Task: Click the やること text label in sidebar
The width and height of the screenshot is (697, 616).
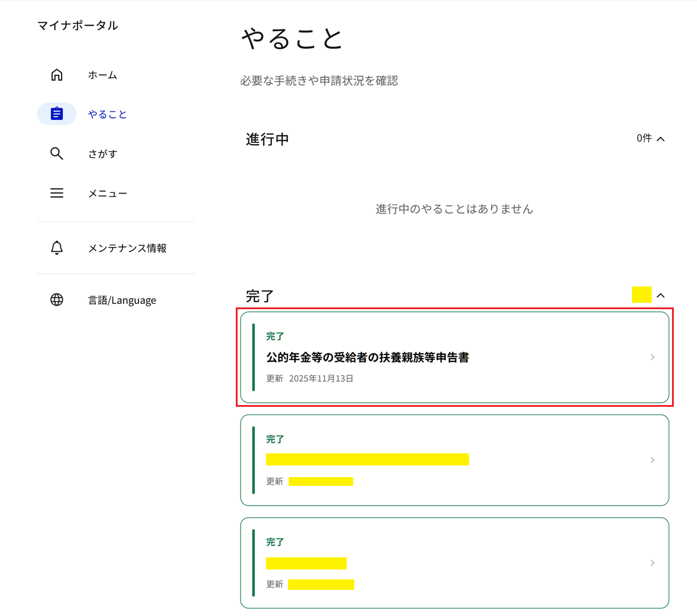Action: click(107, 114)
